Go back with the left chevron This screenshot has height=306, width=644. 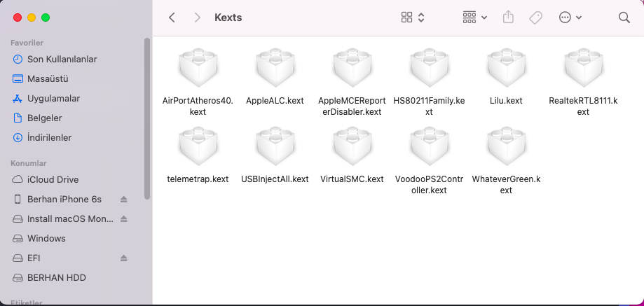point(172,18)
